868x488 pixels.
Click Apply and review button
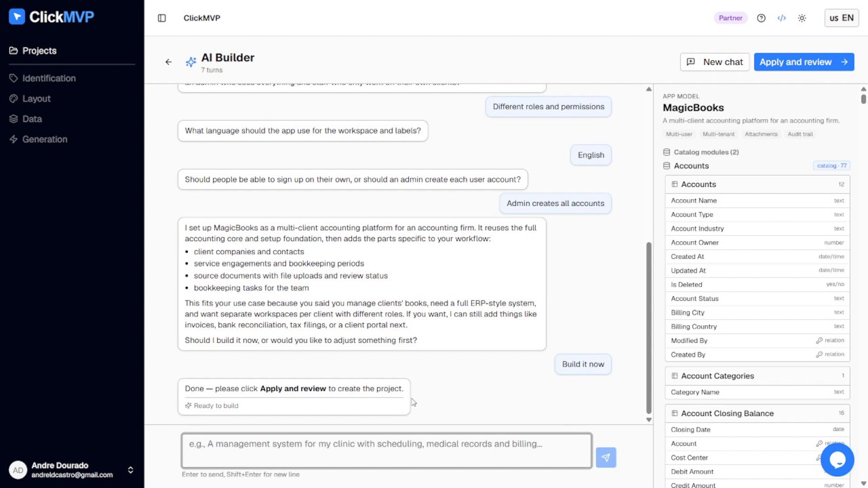[x=804, y=62]
